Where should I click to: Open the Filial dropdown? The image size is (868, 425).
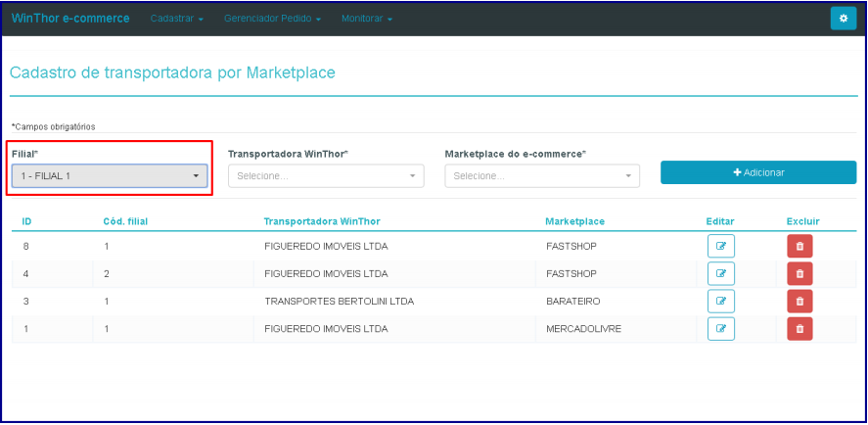(110, 175)
